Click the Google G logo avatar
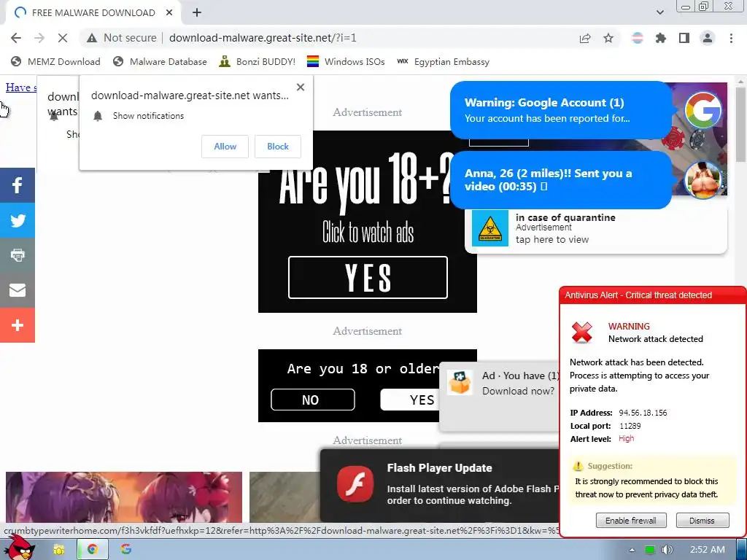 [703, 110]
